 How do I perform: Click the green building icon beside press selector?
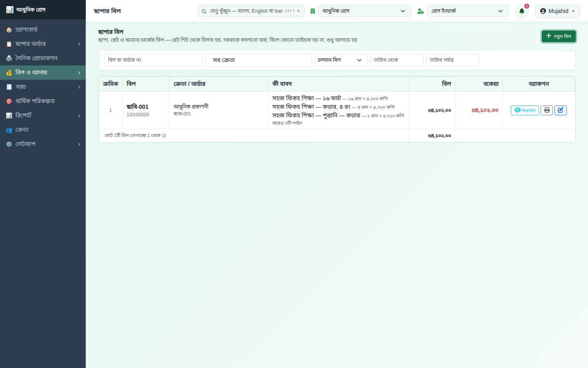312,11
